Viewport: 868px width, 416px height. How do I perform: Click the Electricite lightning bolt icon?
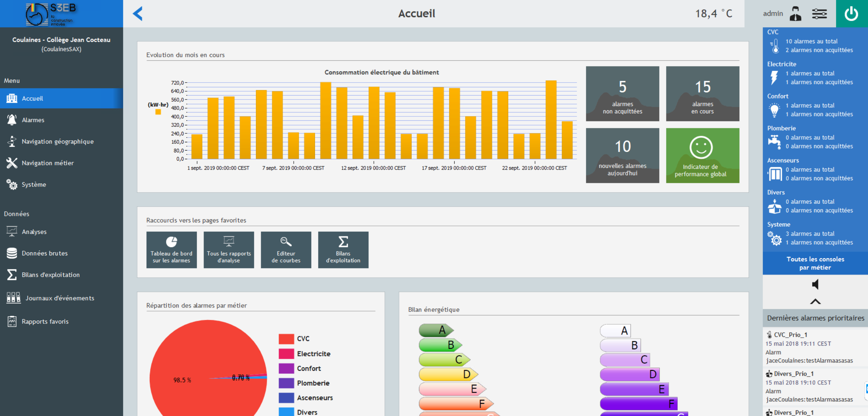(x=774, y=78)
